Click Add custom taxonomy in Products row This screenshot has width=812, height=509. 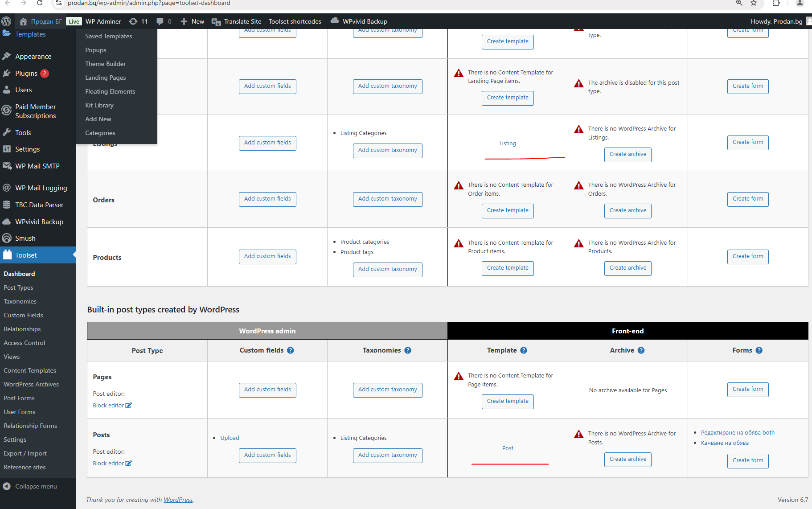click(x=388, y=269)
